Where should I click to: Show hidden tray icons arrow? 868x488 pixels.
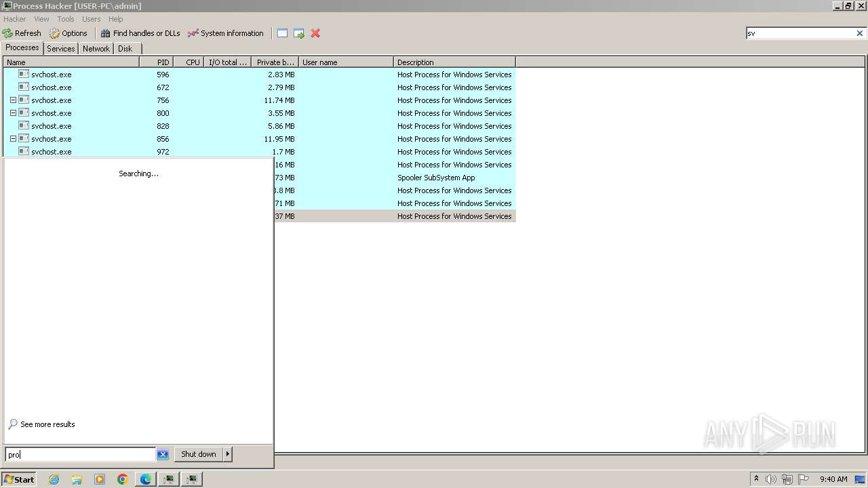(757, 479)
